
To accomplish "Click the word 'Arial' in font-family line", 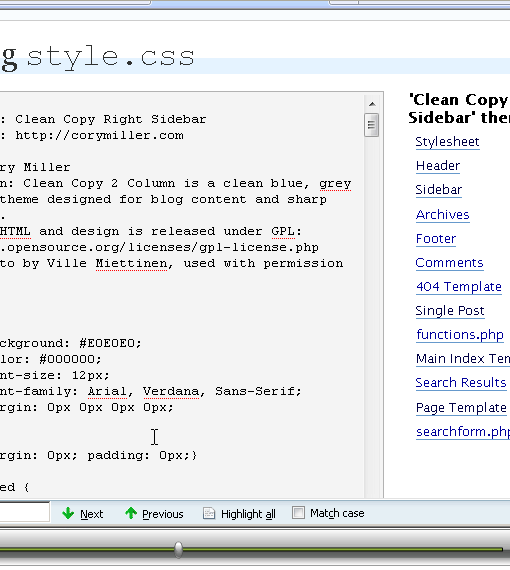I will tap(107, 392).
